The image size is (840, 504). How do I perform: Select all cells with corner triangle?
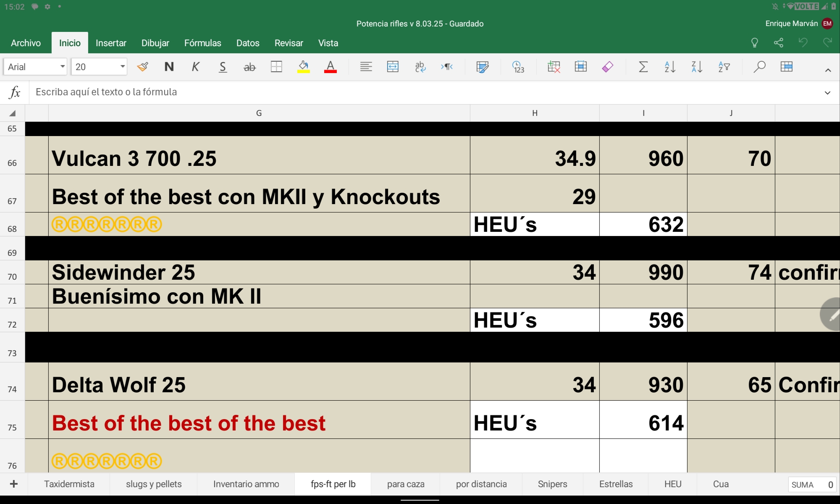[x=13, y=113]
